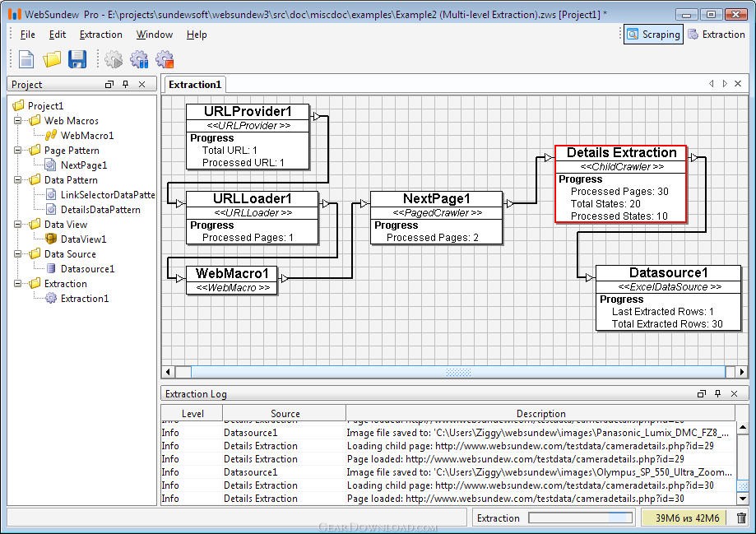Image resolution: width=756 pixels, height=534 pixels.
Task: Select the URLProvider1 node in diagram
Action: [248, 137]
